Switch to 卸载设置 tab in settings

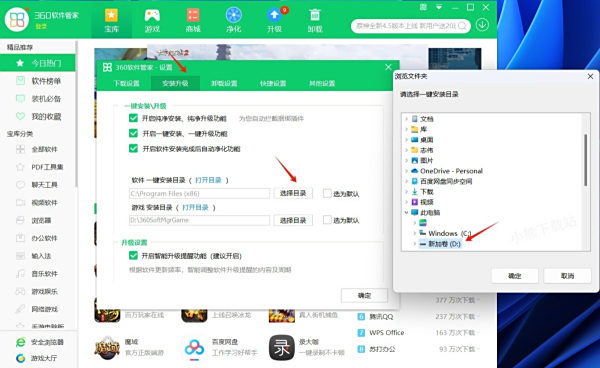coord(224,83)
